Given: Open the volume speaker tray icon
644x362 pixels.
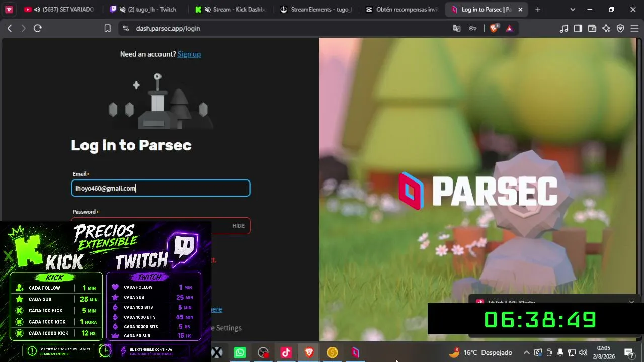Looking at the screenshot, I should tap(583, 352).
